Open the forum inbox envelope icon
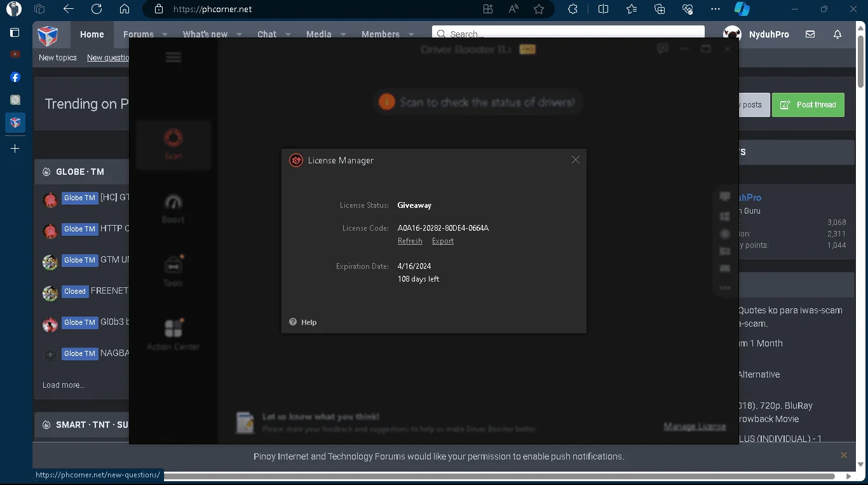The height and width of the screenshot is (485, 868). [810, 34]
